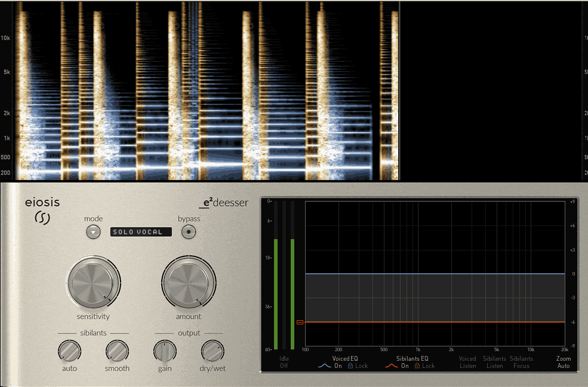Open the mode dropdown arrow button

[x=93, y=232]
